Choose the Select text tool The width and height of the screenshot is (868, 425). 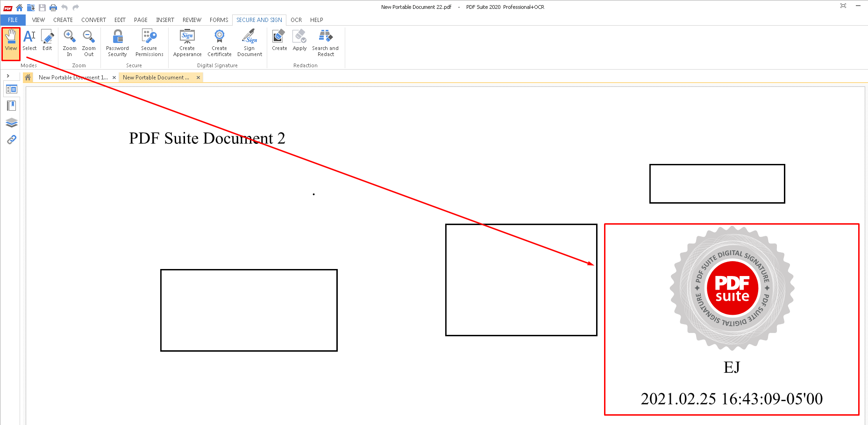click(x=29, y=41)
